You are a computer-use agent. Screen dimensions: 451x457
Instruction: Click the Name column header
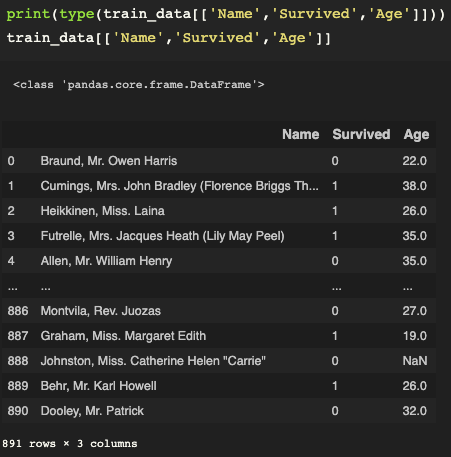[300, 134]
